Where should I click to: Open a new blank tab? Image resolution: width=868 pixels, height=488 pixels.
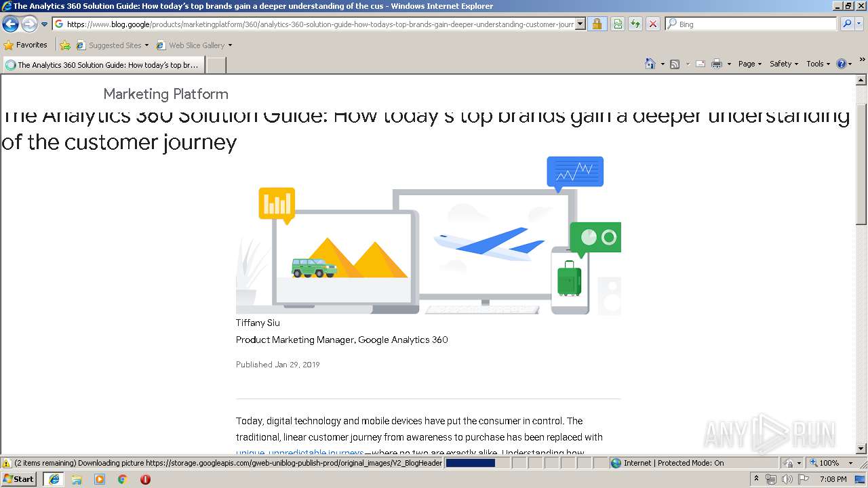click(x=216, y=65)
